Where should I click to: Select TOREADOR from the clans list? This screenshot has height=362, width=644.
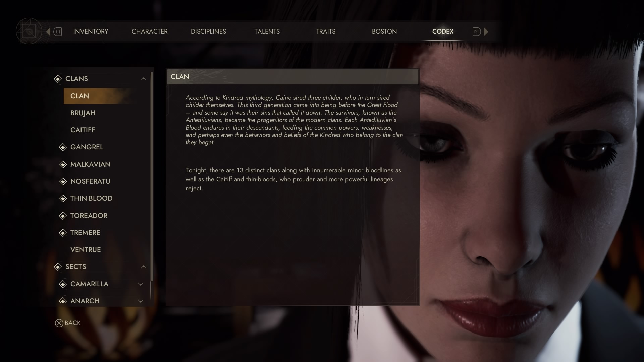click(89, 215)
